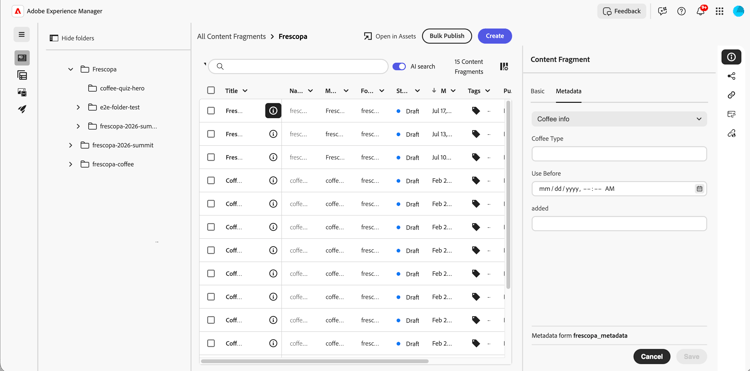Viewport: 750px width, 371px height.
Task: Open the St... column header menu
Action: [417, 91]
